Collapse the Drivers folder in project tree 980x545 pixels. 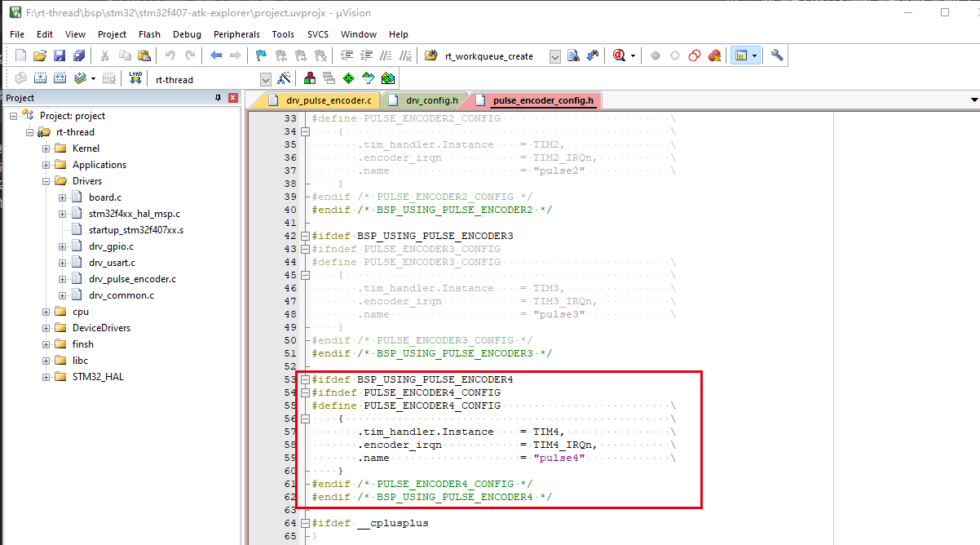46,181
